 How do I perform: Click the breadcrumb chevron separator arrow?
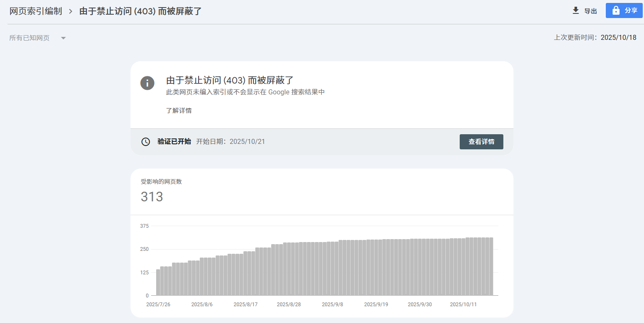71,11
